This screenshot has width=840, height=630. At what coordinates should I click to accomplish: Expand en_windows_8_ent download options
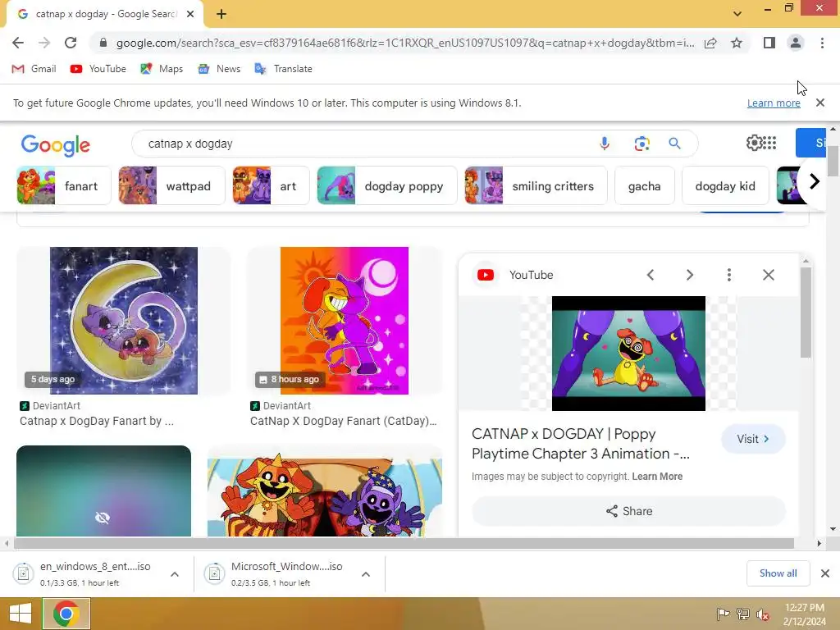coord(175,573)
